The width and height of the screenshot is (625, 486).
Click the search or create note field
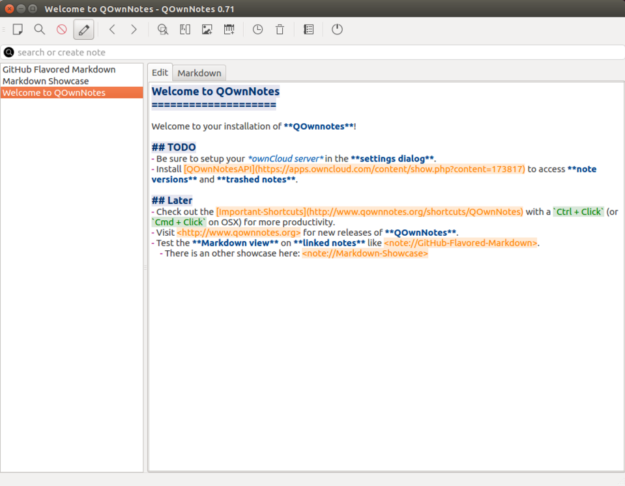pos(312,52)
